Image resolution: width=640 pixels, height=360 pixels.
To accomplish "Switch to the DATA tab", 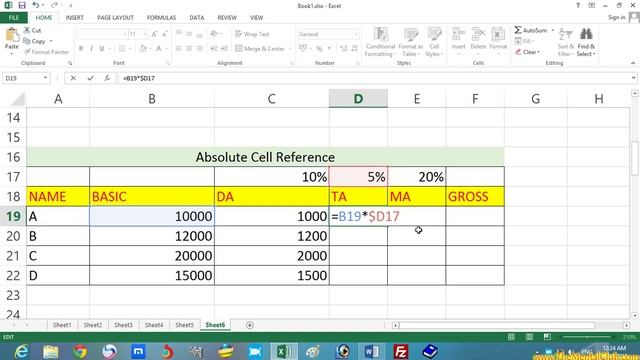I will [197, 18].
